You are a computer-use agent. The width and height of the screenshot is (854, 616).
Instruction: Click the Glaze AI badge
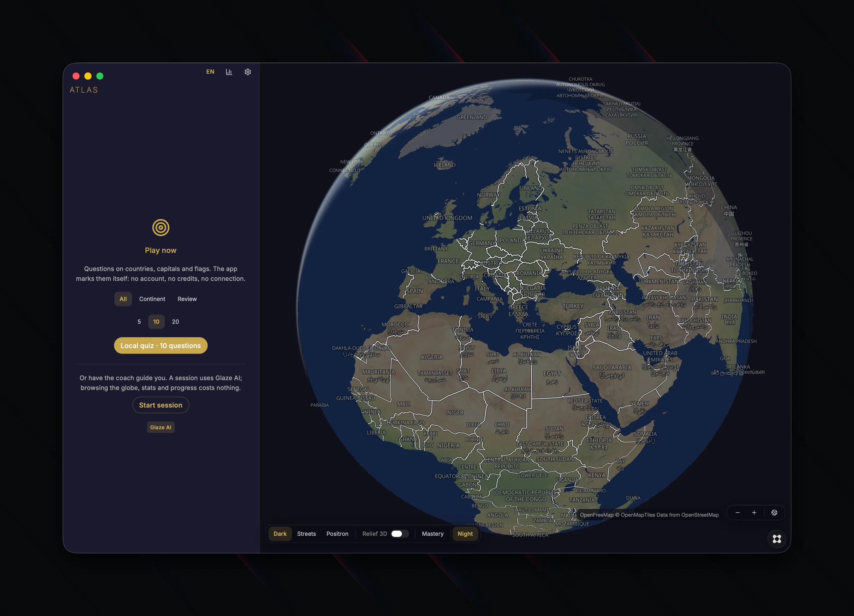tap(161, 427)
